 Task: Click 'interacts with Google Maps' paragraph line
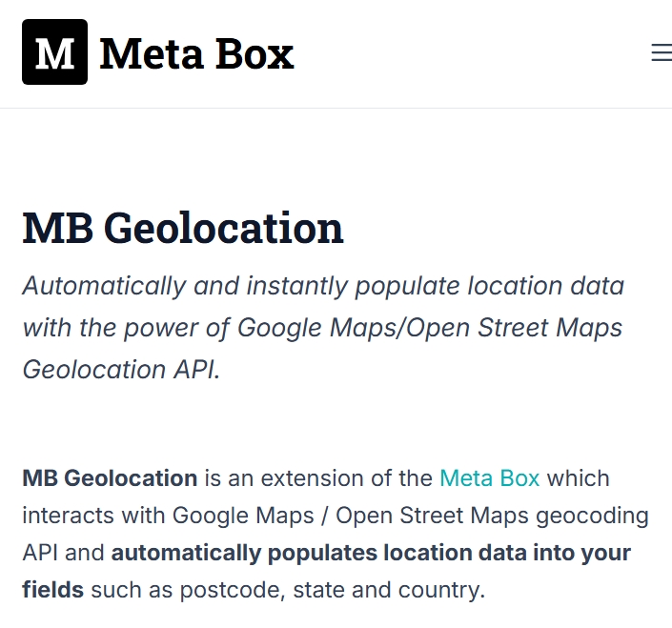(x=168, y=516)
